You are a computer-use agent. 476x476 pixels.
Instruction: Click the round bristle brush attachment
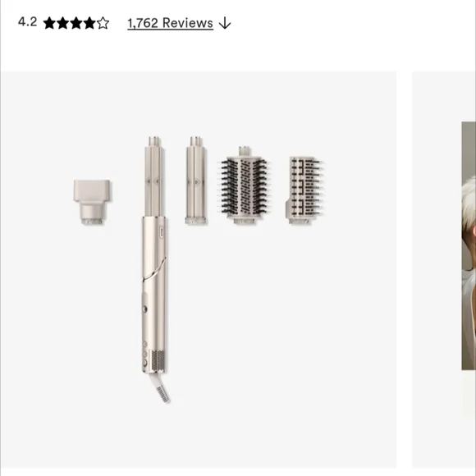coord(244,185)
